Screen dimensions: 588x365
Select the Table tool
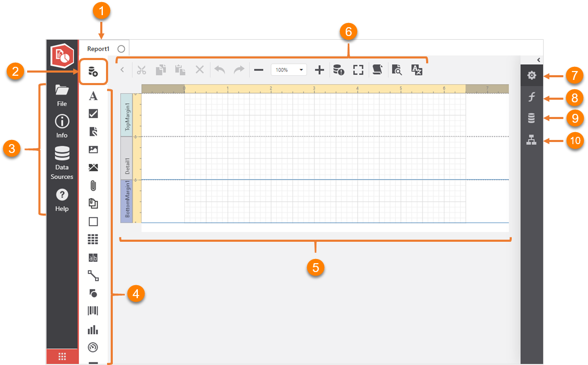pyautogui.click(x=92, y=239)
